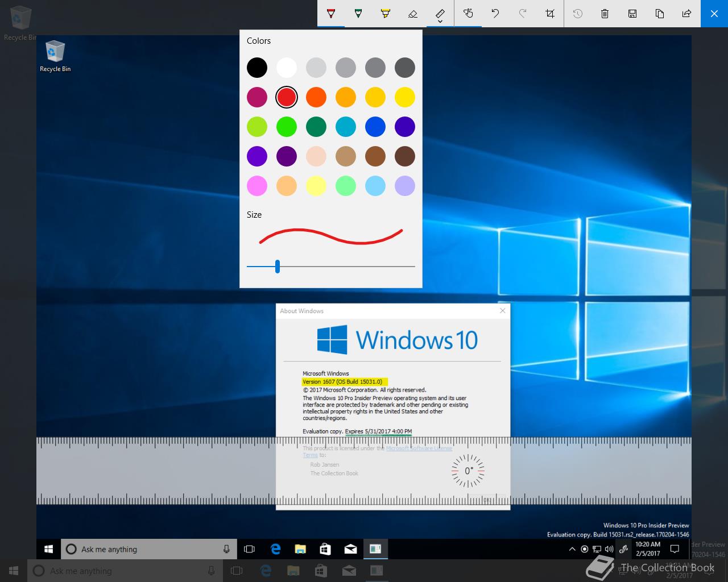Image resolution: width=728 pixels, height=582 pixels.
Task: Pick the bright orange swatch
Action: tap(316, 97)
